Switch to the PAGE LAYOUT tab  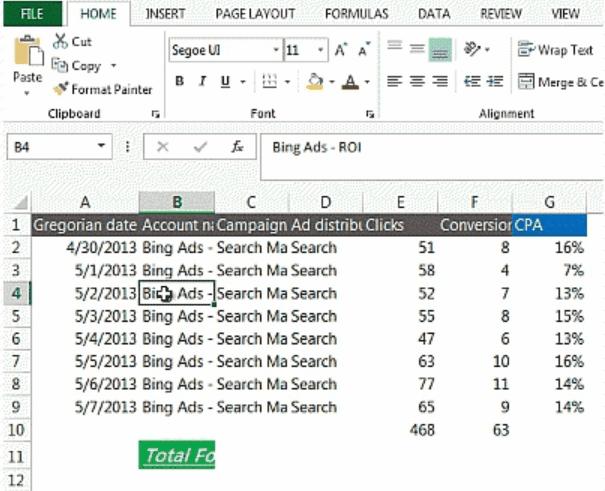[x=255, y=14]
